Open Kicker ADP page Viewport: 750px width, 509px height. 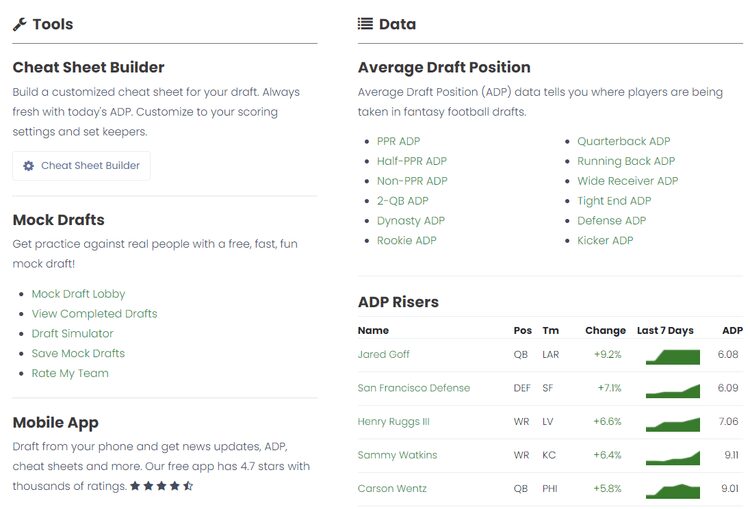click(605, 241)
